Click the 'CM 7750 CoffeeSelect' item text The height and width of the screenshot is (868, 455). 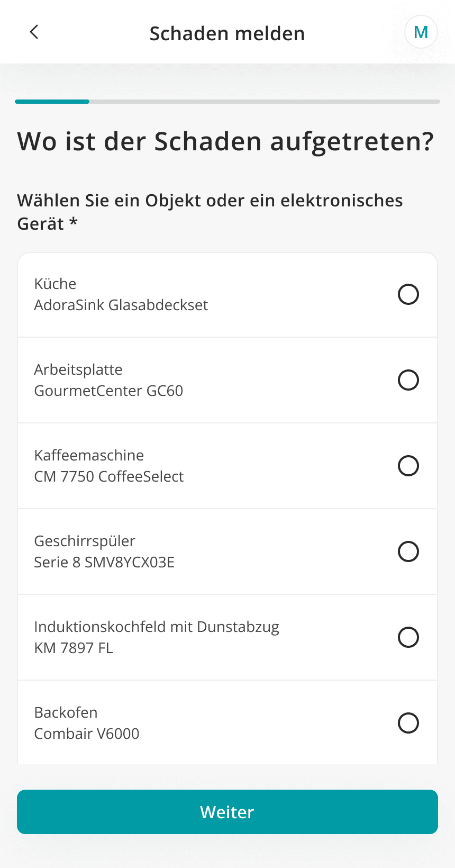pyautogui.click(x=108, y=477)
